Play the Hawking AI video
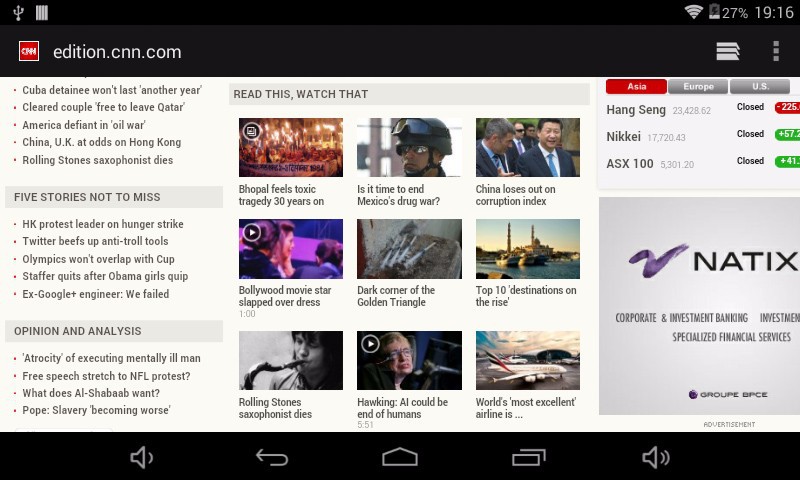The height and width of the screenshot is (480, 800). [408, 360]
